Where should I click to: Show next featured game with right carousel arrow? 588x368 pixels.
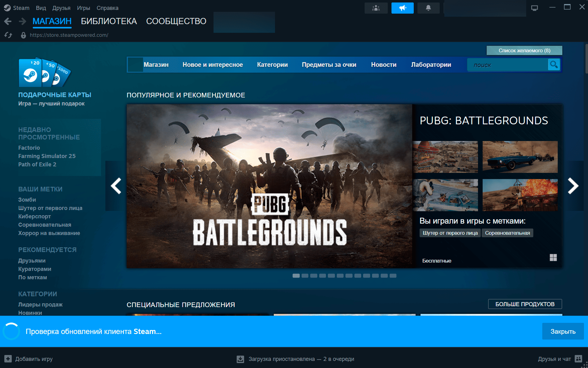[x=573, y=186]
